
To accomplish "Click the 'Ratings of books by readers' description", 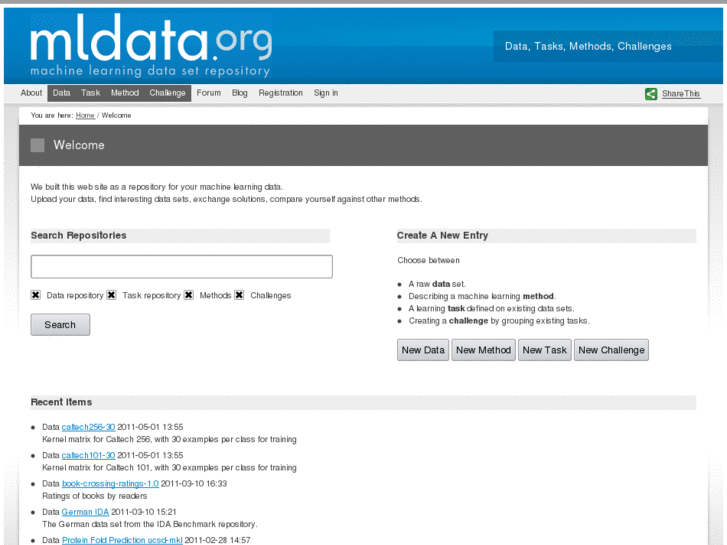I will [x=95, y=496].
